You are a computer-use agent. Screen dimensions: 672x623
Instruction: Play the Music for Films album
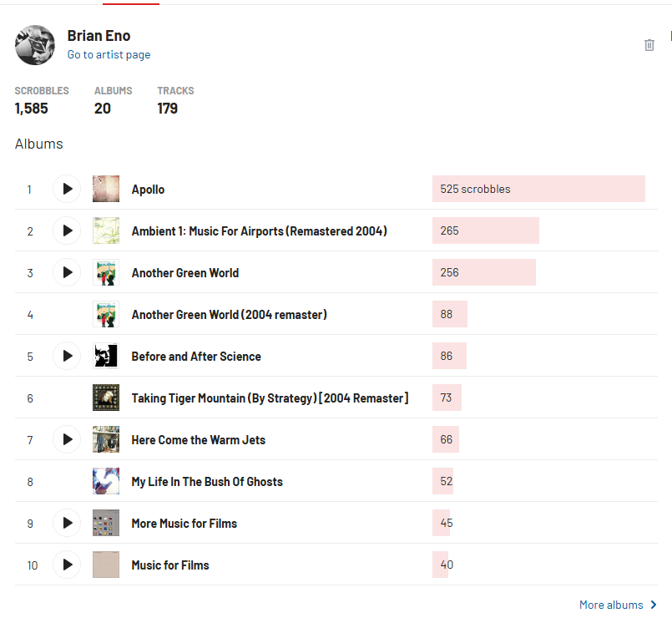pos(67,565)
